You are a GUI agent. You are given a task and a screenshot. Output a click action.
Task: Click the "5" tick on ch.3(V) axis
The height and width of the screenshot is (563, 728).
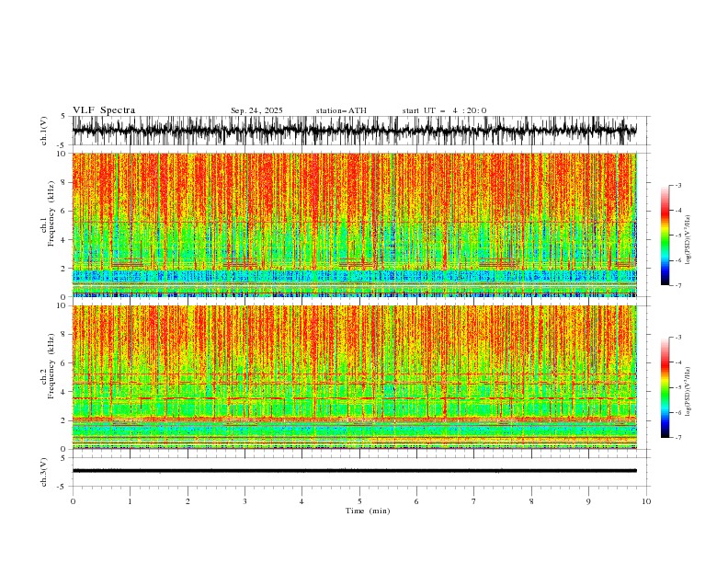tap(63, 457)
